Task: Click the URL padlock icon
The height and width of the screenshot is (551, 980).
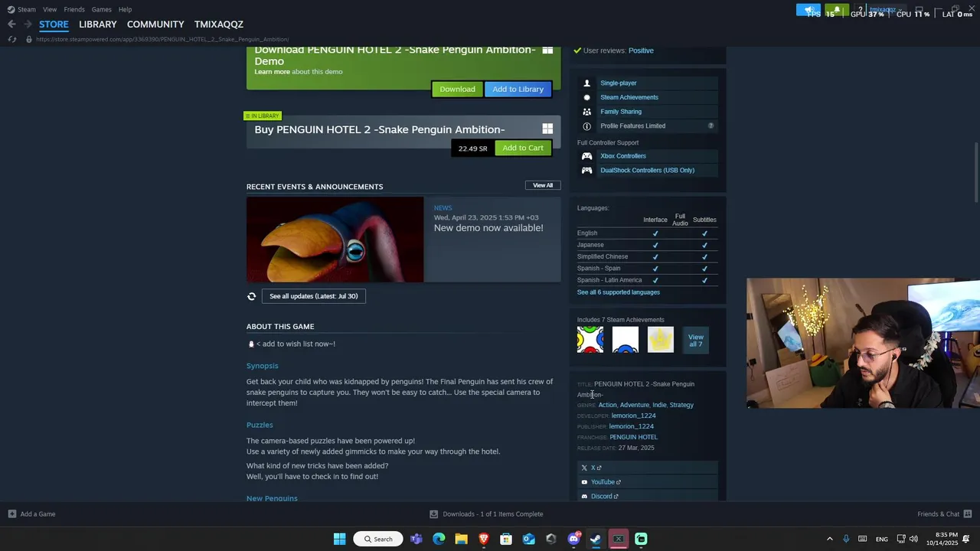Action: (x=29, y=39)
